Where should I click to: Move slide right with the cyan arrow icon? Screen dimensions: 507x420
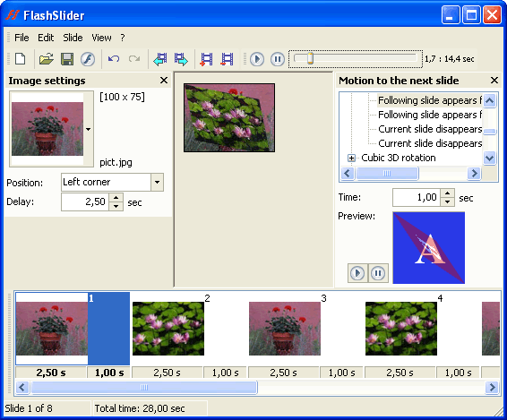(181, 59)
